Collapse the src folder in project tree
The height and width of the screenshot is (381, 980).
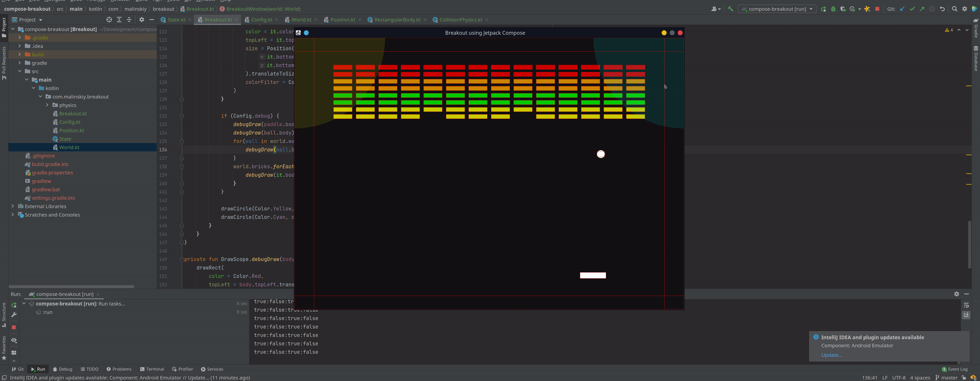[x=20, y=71]
